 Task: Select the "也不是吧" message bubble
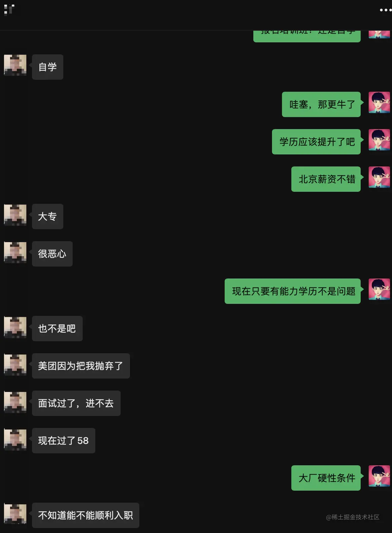coord(57,329)
